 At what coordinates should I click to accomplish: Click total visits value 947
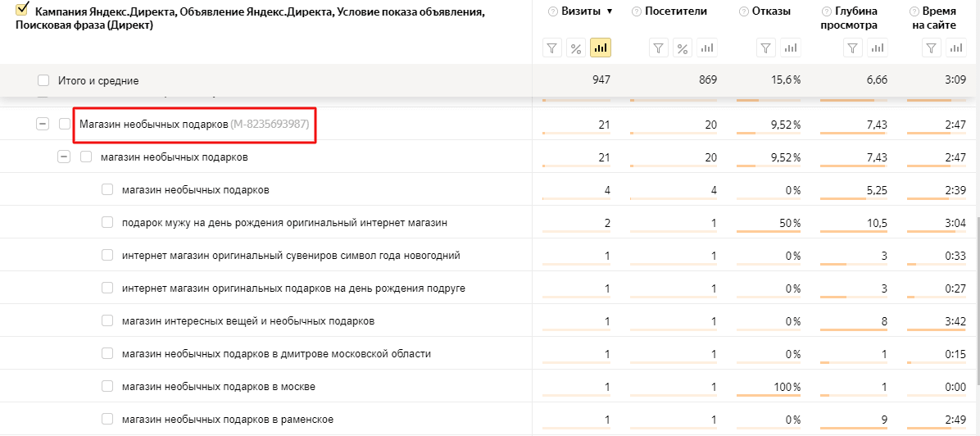click(x=602, y=80)
